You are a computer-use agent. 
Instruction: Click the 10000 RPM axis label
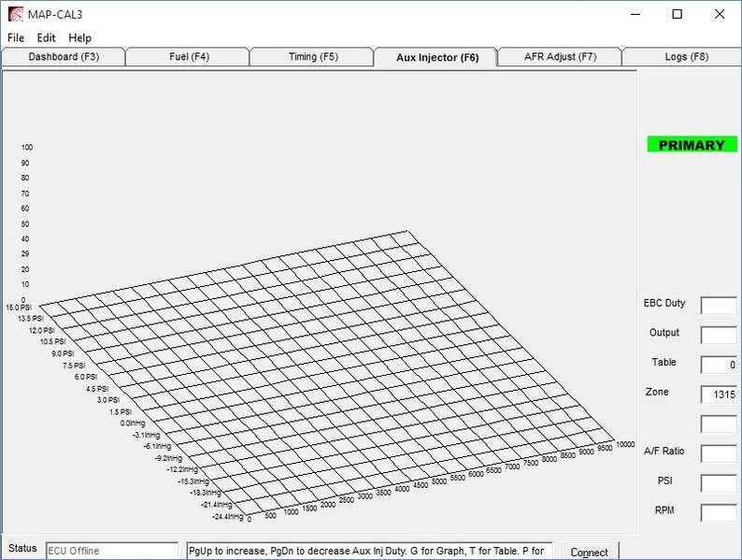tap(625, 444)
